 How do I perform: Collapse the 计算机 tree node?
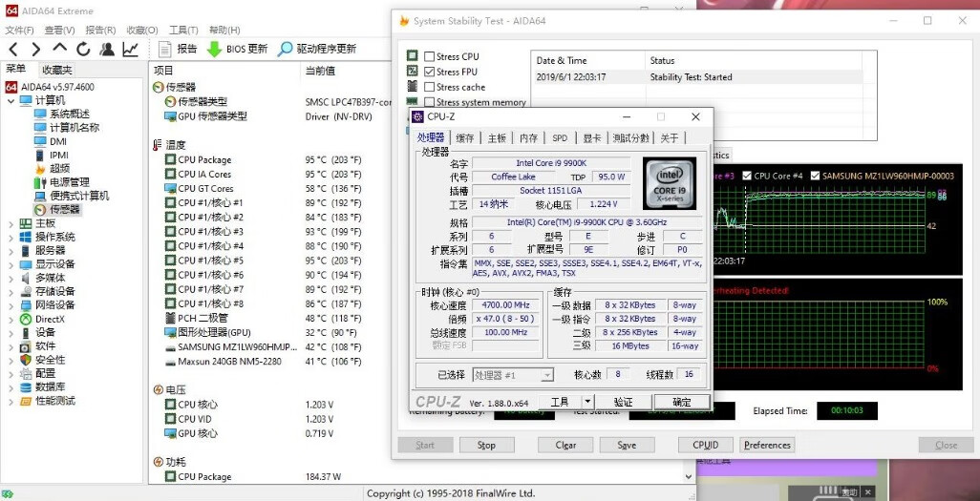11,100
